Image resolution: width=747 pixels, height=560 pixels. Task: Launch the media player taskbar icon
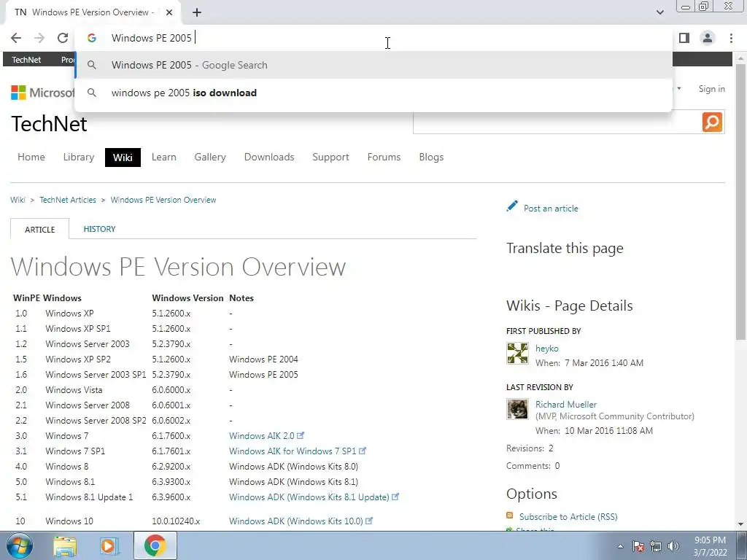[x=109, y=545]
